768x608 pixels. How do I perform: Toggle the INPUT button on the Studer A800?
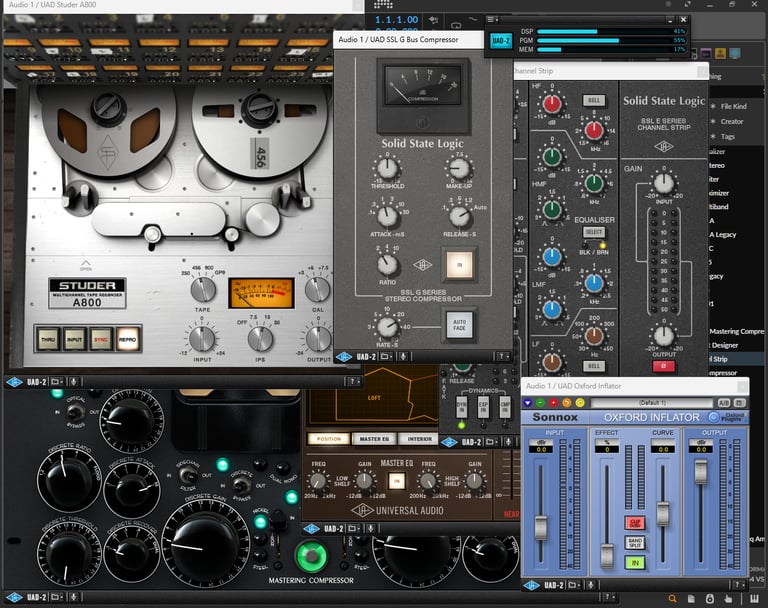pyautogui.click(x=74, y=339)
